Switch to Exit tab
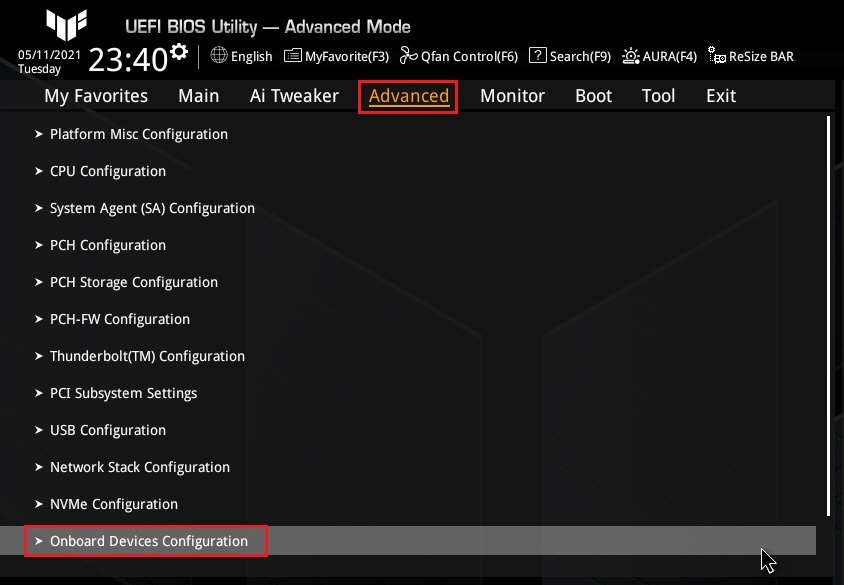The height and width of the screenshot is (585, 844). pyautogui.click(x=721, y=96)
